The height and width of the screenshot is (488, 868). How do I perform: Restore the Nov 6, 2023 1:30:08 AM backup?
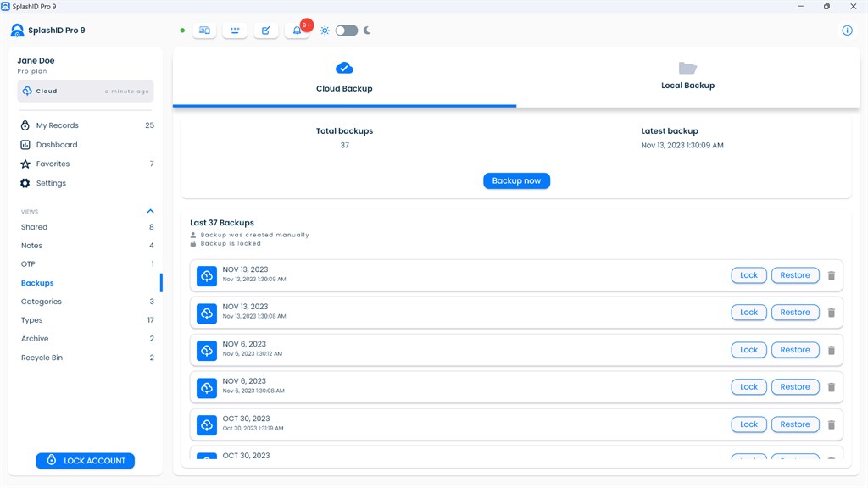795,386
